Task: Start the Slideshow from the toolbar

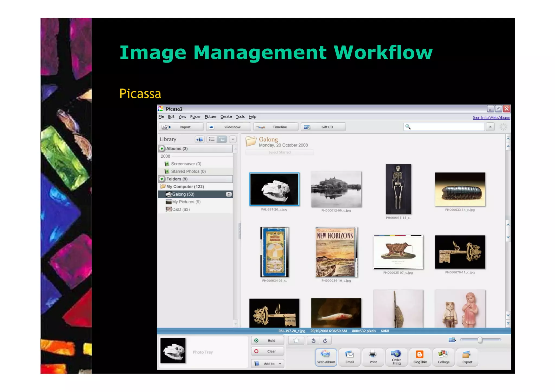Action: (x=228, y=127)
